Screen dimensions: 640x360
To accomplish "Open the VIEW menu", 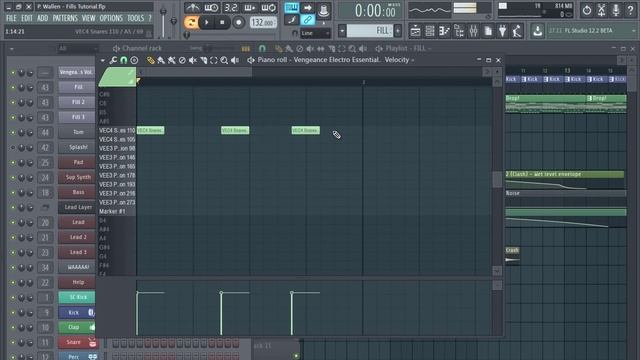I will (x=88, y=18).
